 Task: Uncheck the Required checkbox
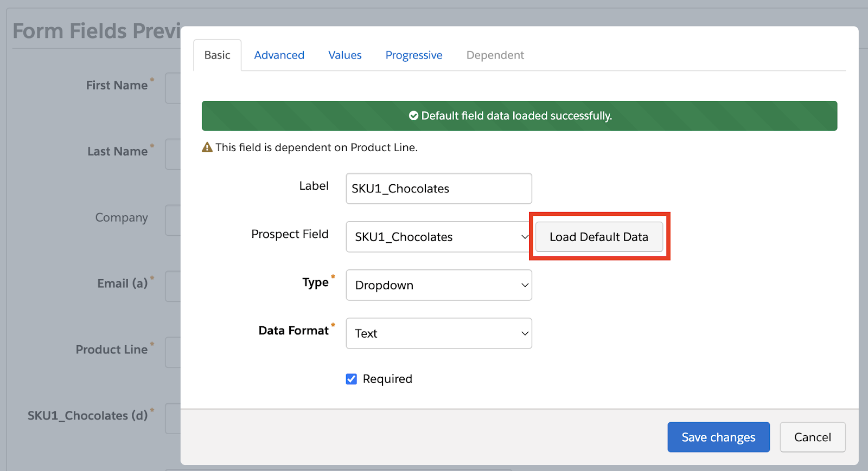pos(352,379)
